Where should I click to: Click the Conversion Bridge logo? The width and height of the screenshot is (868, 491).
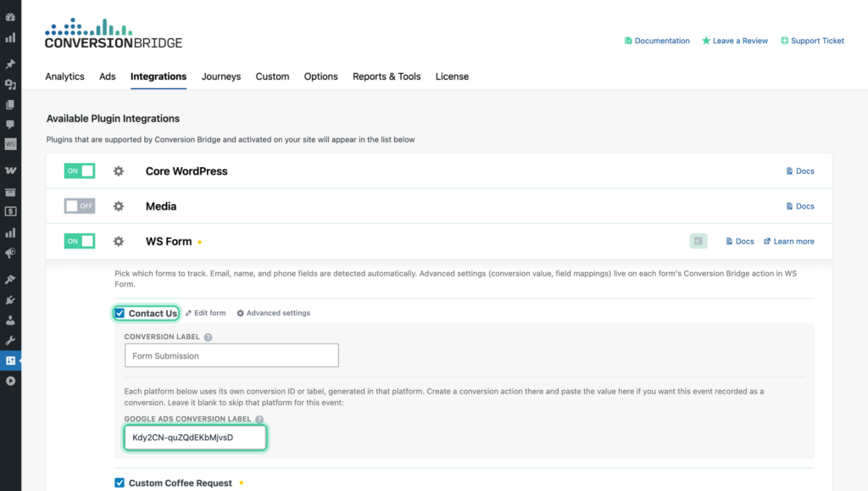[113, 33]
